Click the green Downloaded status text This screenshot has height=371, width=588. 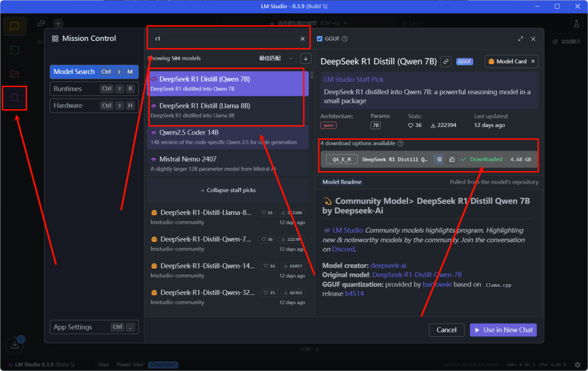[x=486, y=160]
